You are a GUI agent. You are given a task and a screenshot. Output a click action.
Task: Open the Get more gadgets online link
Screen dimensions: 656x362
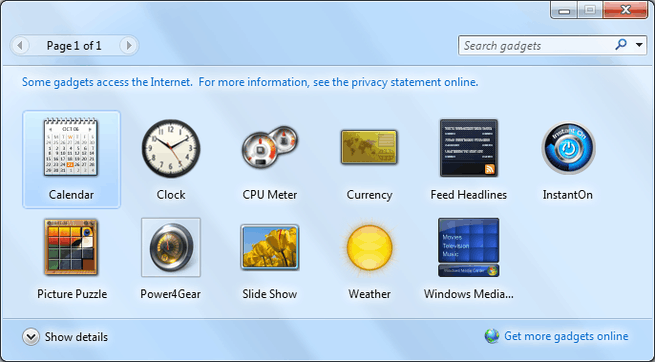pyautogui.click(x=566, y=336)
